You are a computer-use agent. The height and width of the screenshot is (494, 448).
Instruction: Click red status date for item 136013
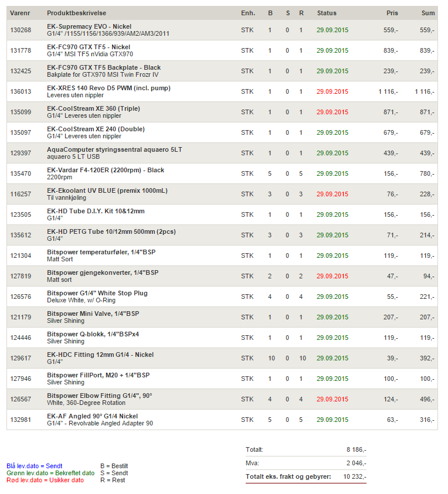pos(332,91)
